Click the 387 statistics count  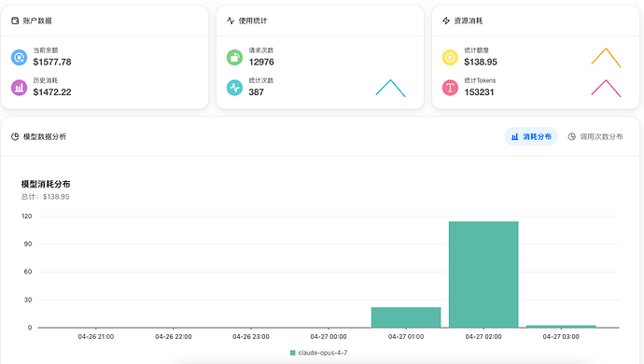(256, 92)
